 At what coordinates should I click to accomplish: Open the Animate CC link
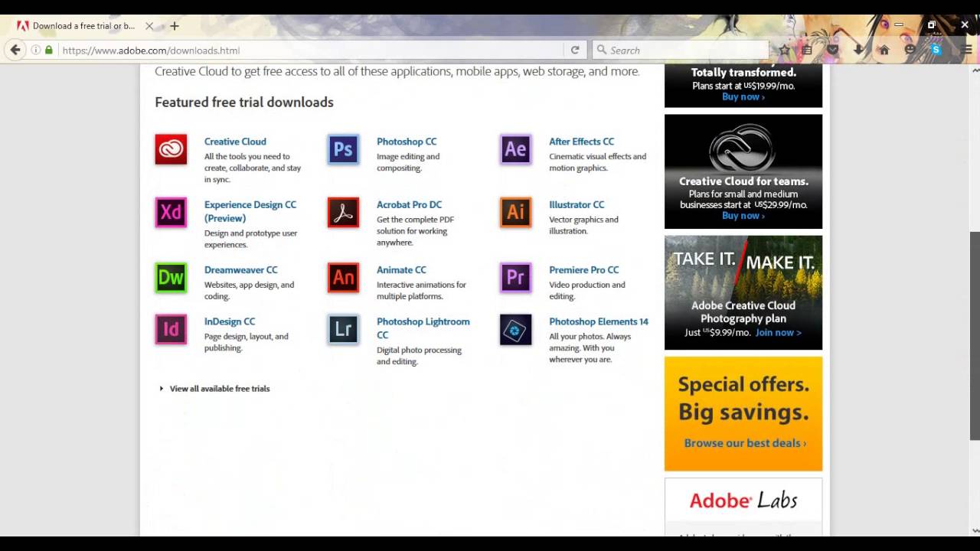click(x=401, y=269)
